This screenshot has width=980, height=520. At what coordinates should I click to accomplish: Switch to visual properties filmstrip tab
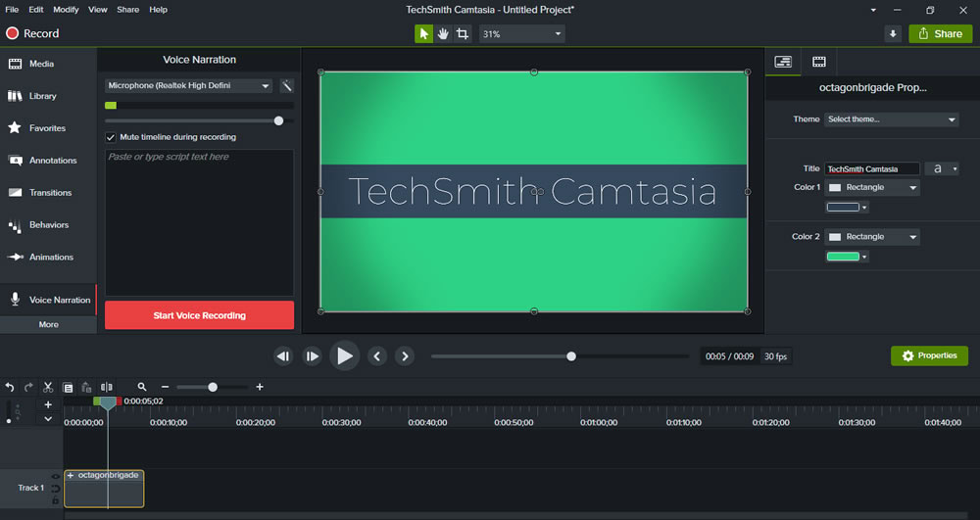tap(818, 61)
